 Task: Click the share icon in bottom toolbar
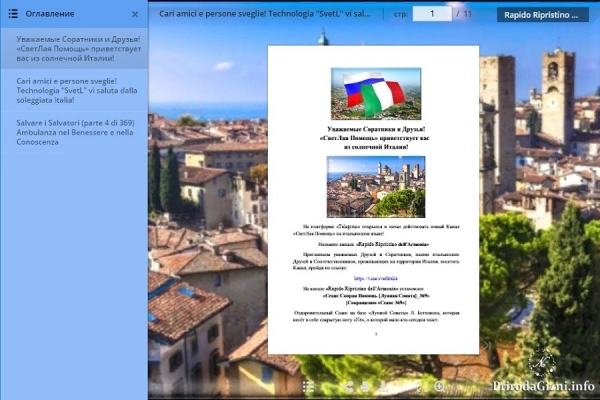tap(347, 387)
